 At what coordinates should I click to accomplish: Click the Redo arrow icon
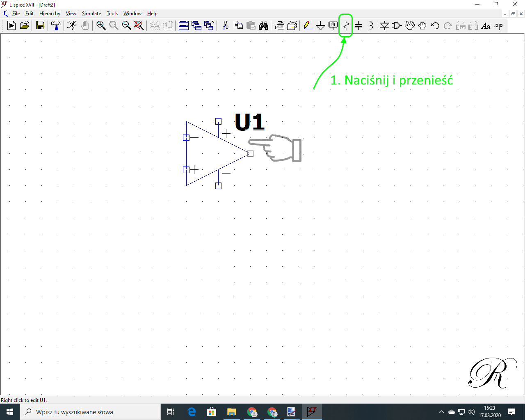click(448, 26)
